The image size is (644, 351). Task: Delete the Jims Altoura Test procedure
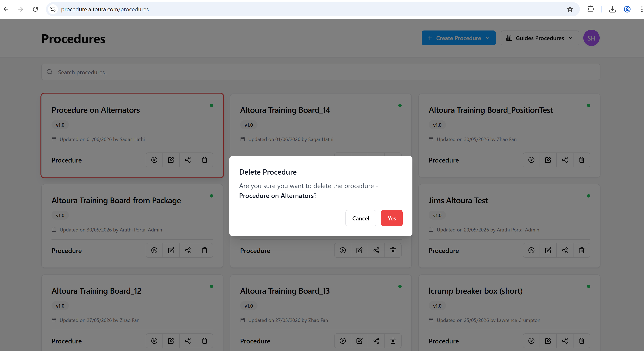coord(581,250)
